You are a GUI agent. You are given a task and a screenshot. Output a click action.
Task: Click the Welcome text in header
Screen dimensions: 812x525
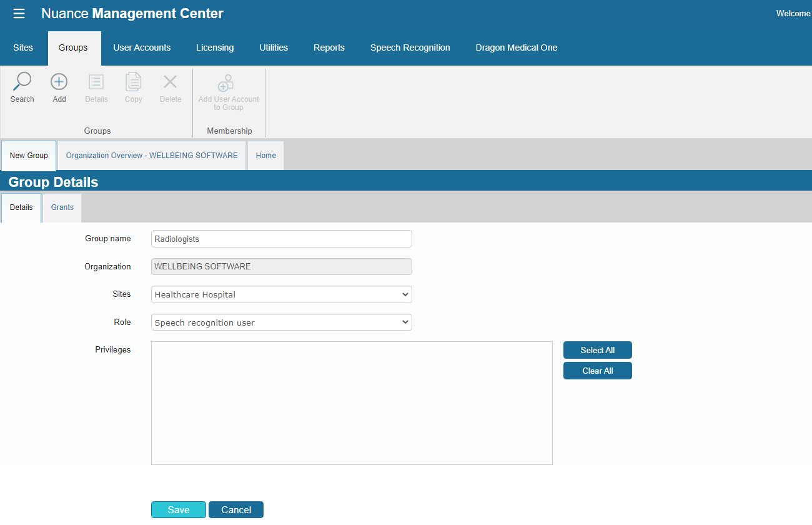(x=793, y=13)
